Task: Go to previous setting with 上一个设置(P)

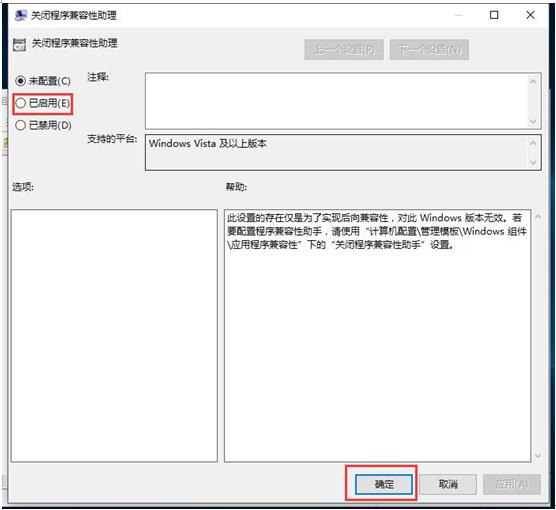Action: tap(344, 50)
